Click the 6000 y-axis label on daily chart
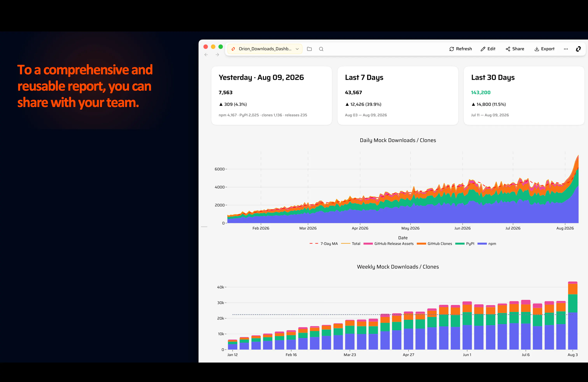This screenshot has height=382, width=588. click(220, 169)
